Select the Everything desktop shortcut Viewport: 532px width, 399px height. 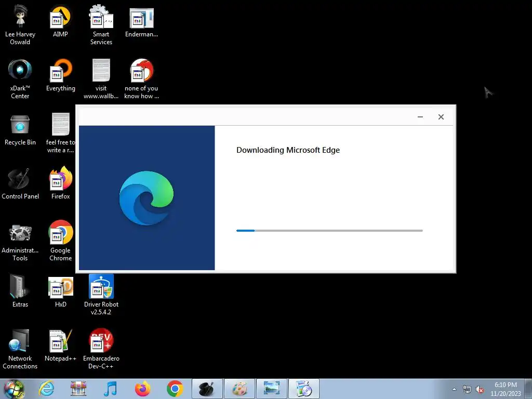[60, 75]
